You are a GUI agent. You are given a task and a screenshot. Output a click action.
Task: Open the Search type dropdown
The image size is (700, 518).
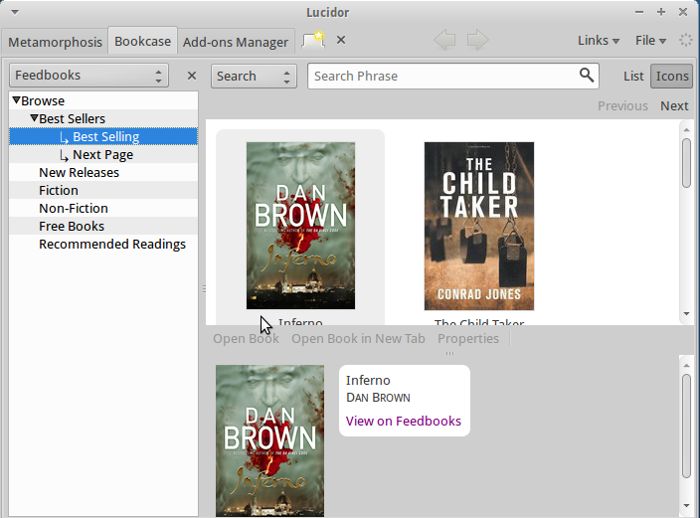254,76
